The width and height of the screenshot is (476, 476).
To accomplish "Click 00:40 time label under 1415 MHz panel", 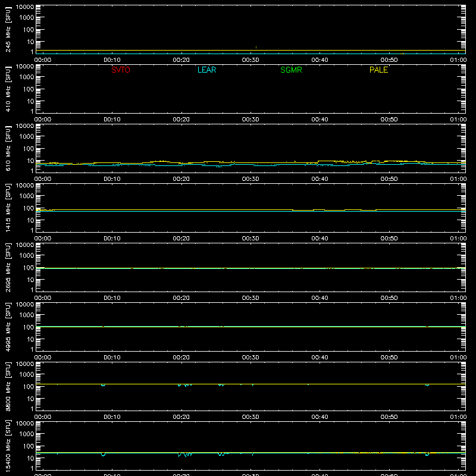I will [x=320, y=239].
